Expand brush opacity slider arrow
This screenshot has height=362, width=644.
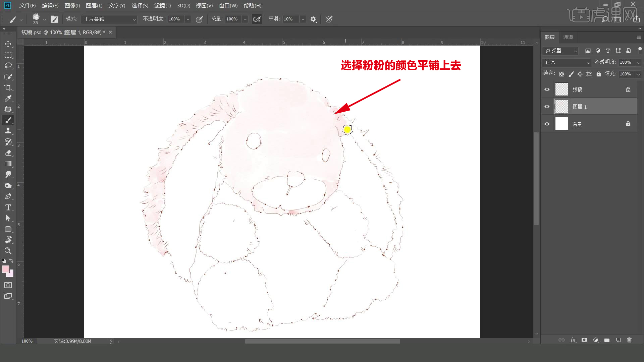188,19
